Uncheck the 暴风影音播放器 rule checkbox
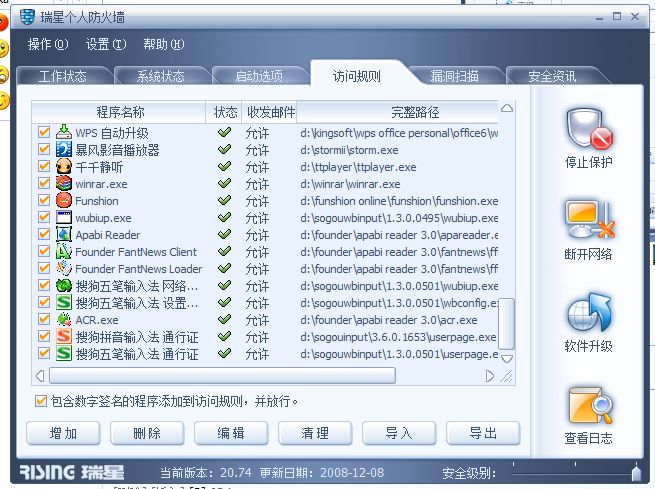This screenshot has height=489, width=655. [x=44, y=149]
